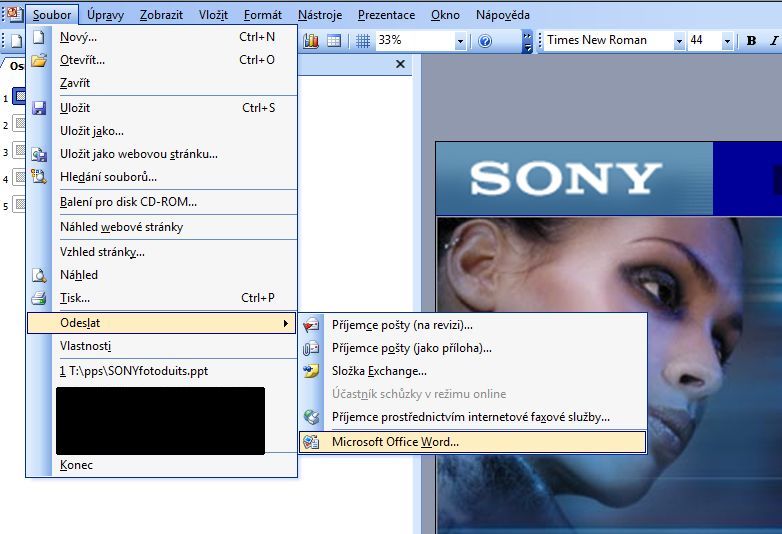Click the SONY logo on the slide
Viewport: 782px width, 534px height.
[x=566, y=178]
